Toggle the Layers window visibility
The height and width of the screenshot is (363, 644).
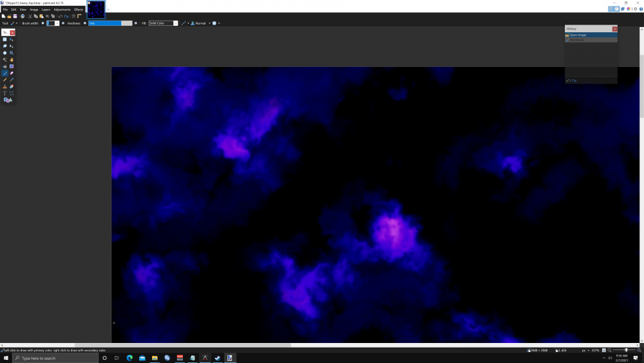pyautogui.click(x=623, y=8)
